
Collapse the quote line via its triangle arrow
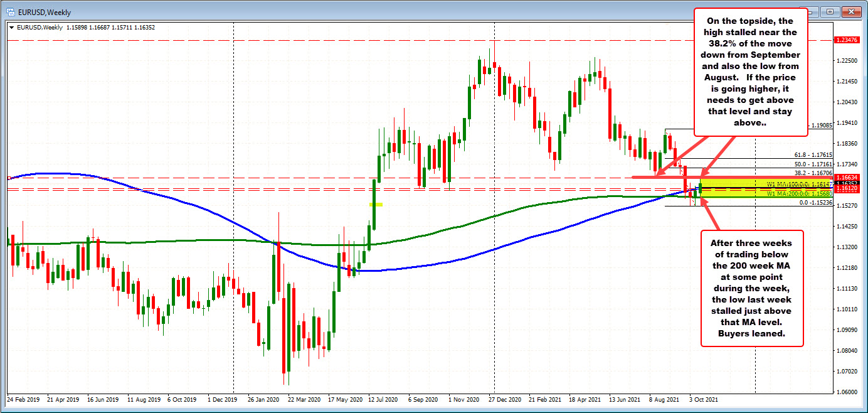coord(10,28)
